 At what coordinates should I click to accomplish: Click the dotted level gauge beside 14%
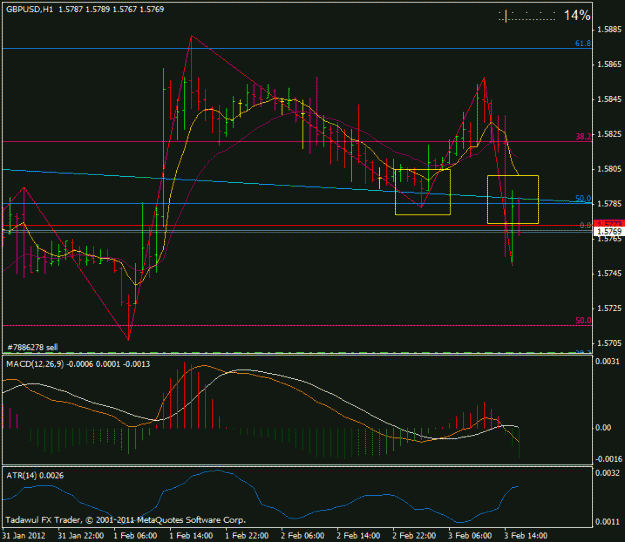click(x=527, y=16)
